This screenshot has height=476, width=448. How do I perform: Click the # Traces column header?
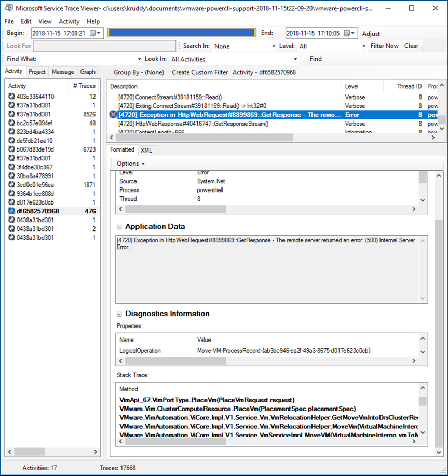(x=84, y=86)
